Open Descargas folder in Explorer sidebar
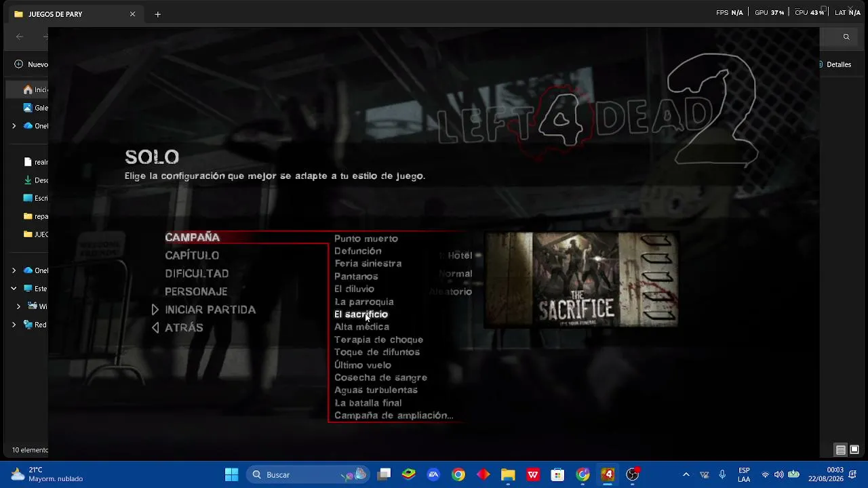Image resolution: width=868 pixels, height=488 pixels. (x=35, y=180)
